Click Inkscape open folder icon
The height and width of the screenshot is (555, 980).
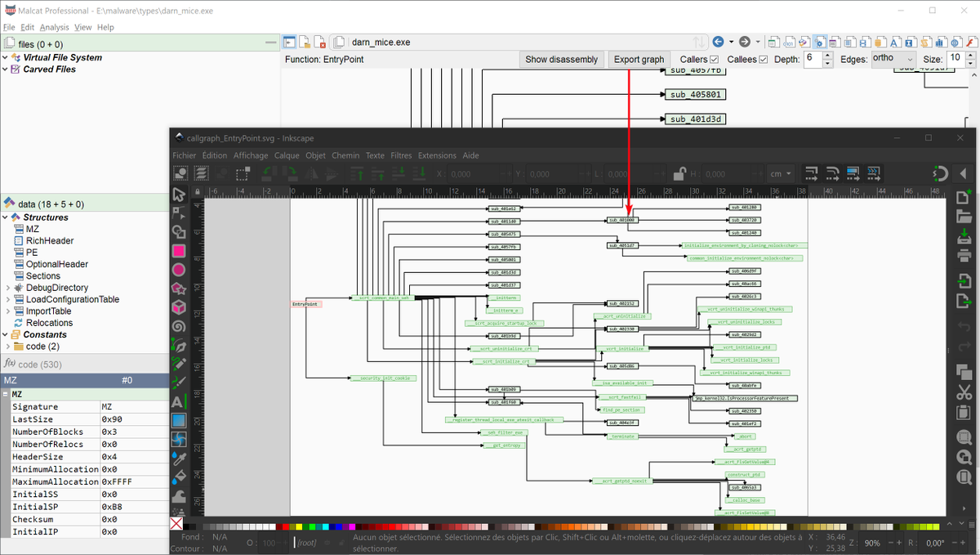964,217
